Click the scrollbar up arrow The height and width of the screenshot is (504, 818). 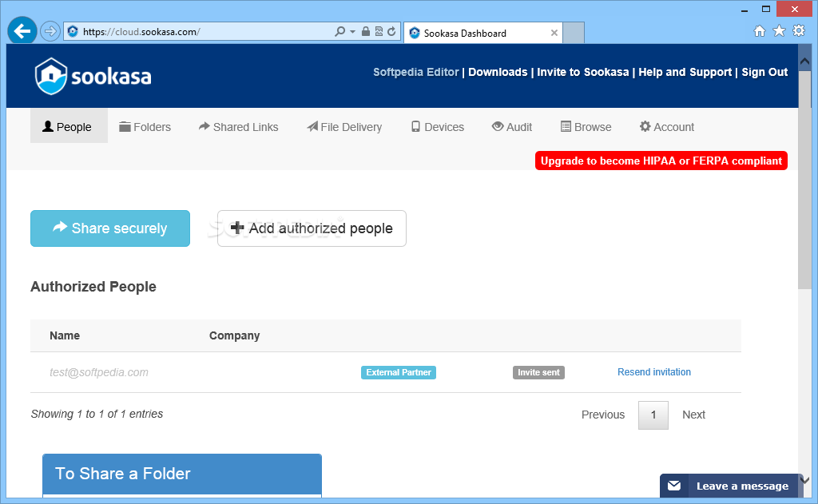[x=804, y=62]
